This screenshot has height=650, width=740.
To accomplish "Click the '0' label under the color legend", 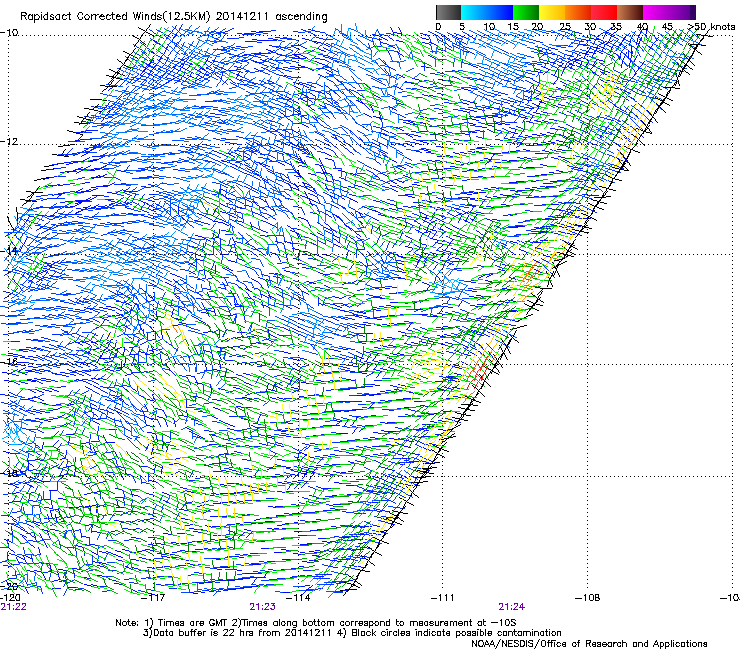I will (x=438, y=26).
